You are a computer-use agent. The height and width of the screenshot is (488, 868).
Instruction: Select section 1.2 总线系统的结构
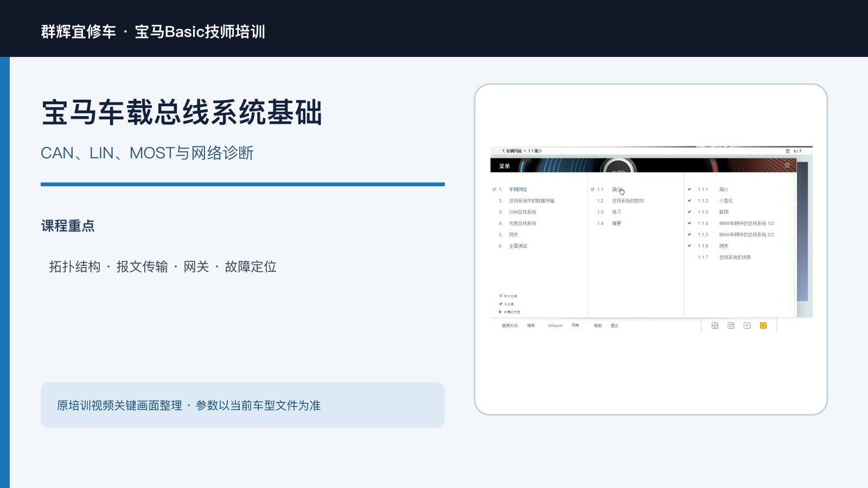point(620,201)
